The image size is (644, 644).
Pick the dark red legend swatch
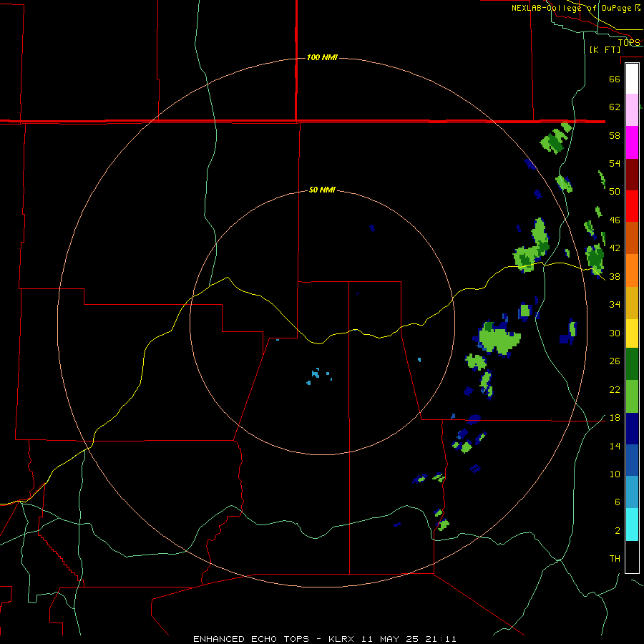coord(632,174)
